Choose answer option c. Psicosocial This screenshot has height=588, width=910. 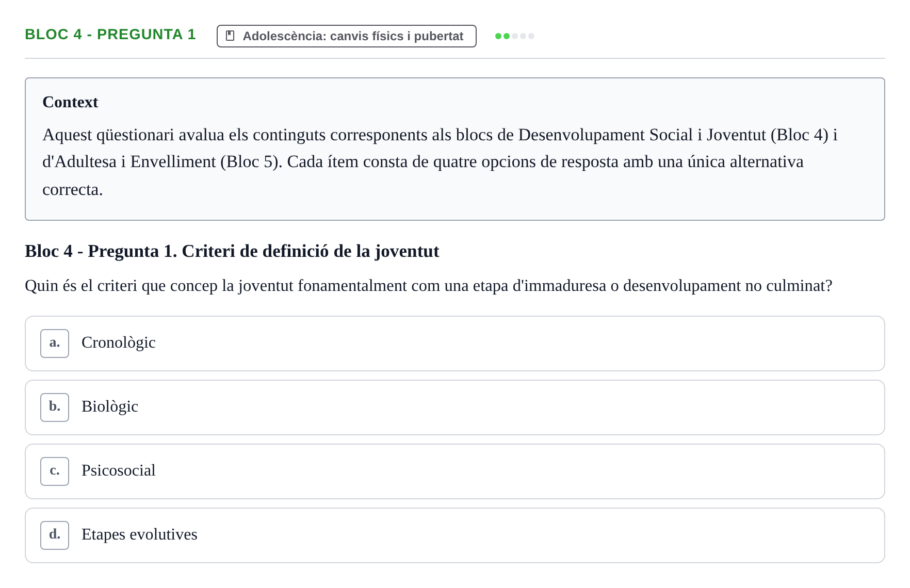tap(454, 471)
